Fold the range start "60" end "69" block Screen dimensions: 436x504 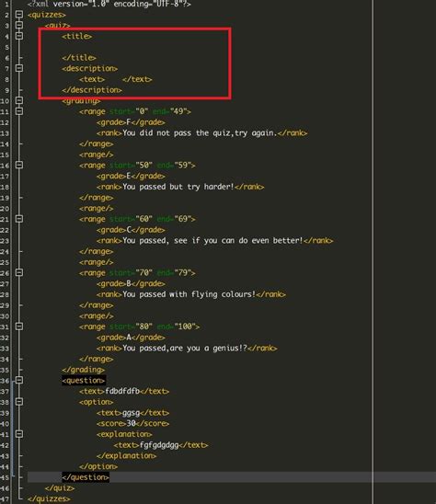pyautogui.click(x=19, y=219)
